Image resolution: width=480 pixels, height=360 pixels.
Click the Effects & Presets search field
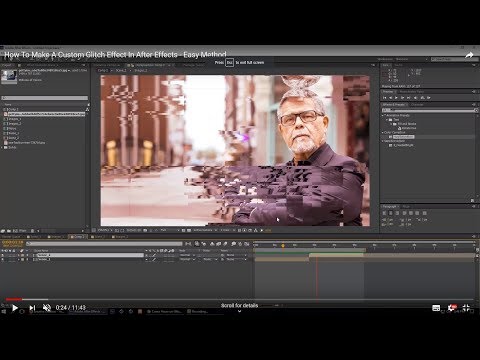click(x=429, y=110)
